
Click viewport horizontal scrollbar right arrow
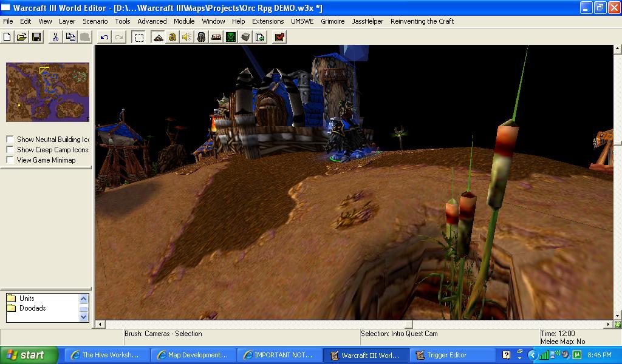(609, 325)
